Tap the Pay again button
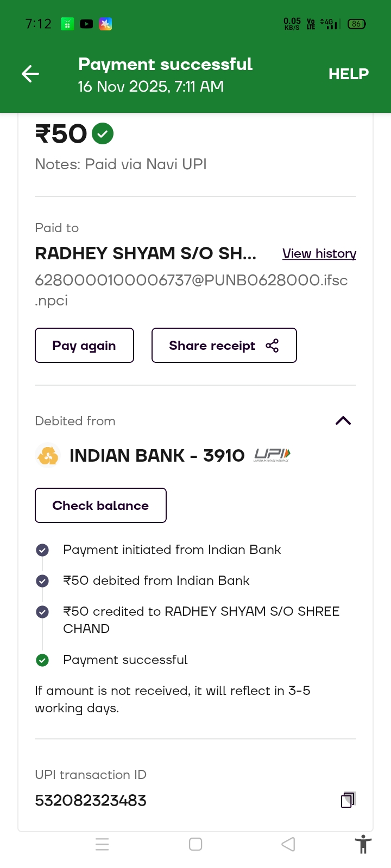Screen dimensions: 391x868 [84, 346]
